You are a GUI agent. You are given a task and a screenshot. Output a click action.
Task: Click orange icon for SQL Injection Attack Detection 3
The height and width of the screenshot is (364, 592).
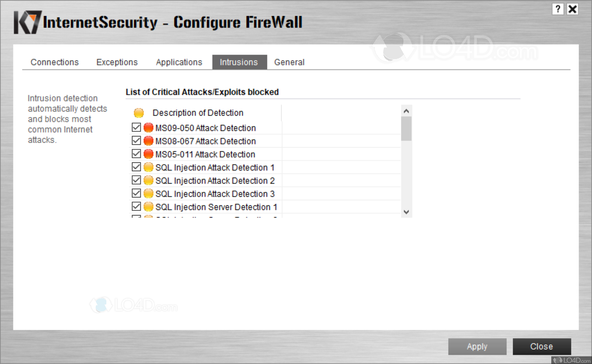tap(148, 194)
